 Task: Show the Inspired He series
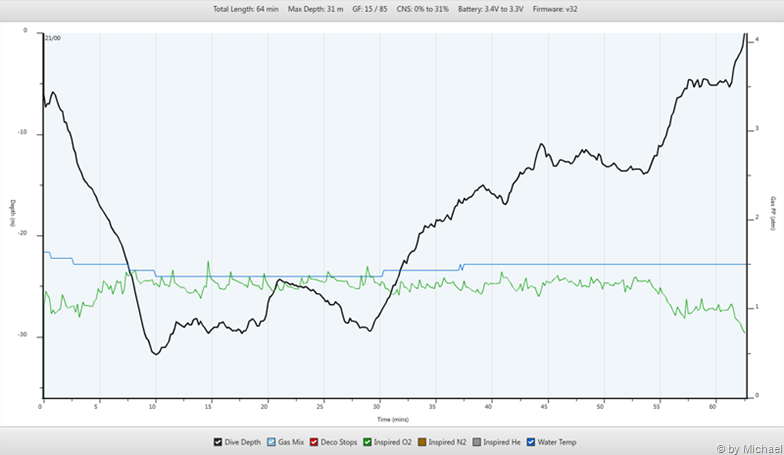coord(479,441)
